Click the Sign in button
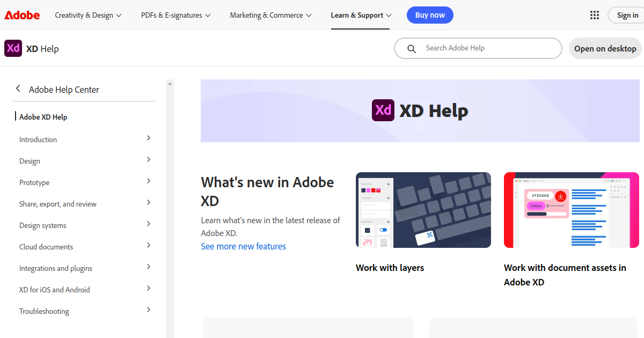Image resolution: width=644 pixels, height=338 pixels. [x=627, y=15]
